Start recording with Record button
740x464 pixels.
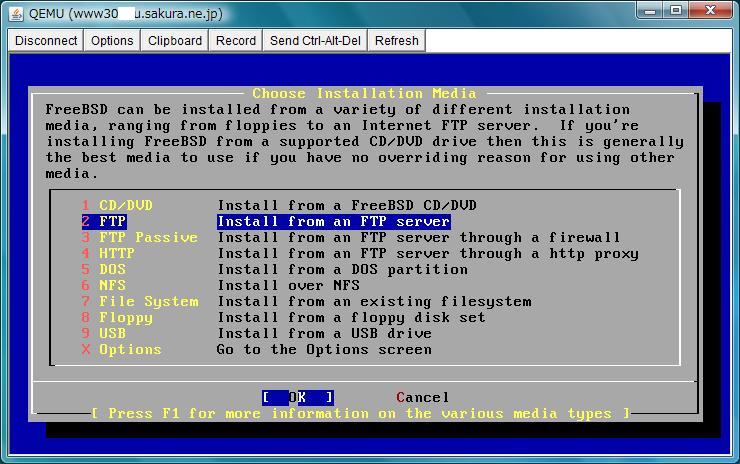coord(236,41)
